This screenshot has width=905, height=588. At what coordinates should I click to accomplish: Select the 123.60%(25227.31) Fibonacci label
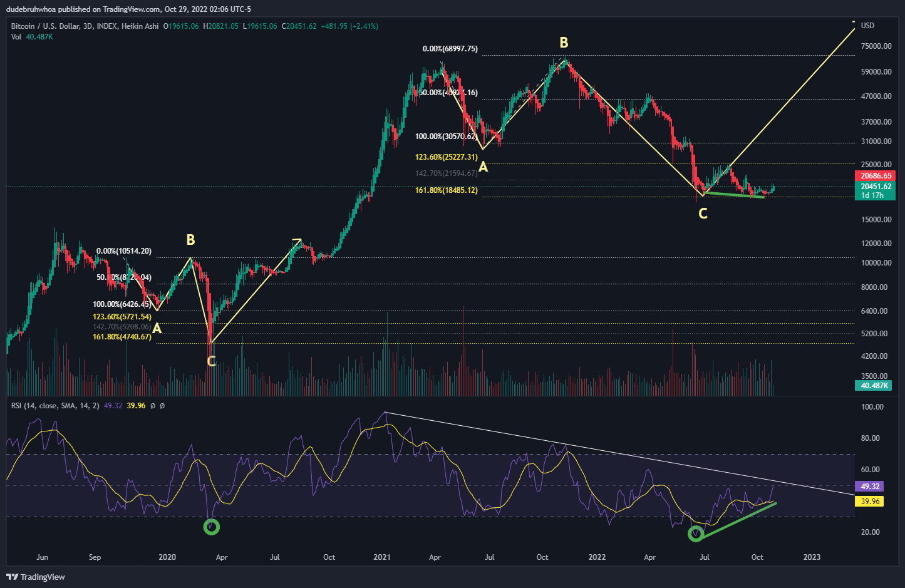click(x=447, y=157)
